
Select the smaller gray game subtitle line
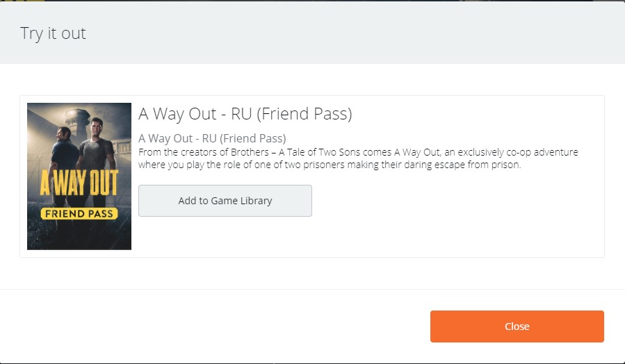[x=212, y=138]
